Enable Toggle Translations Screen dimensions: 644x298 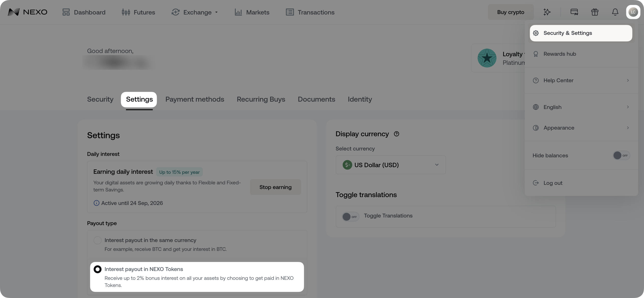[x=350, y=217]
